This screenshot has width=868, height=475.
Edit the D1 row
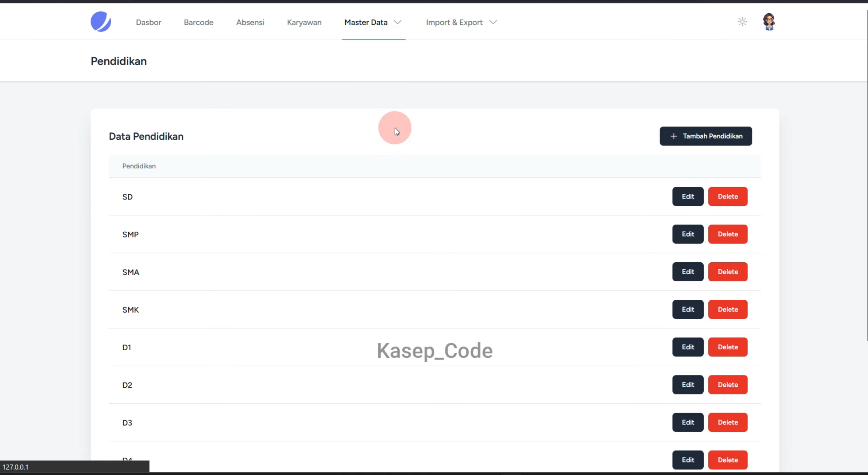click(688, 347)
